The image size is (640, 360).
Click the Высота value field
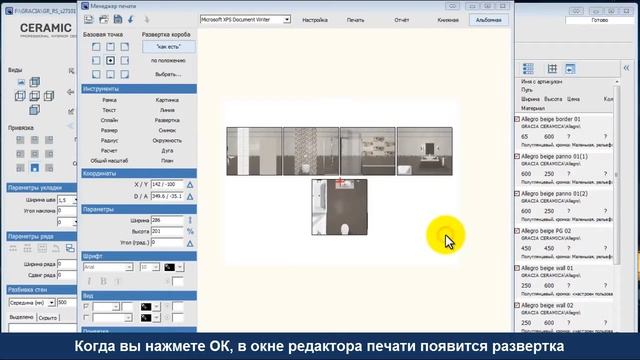tap(167, 231)
